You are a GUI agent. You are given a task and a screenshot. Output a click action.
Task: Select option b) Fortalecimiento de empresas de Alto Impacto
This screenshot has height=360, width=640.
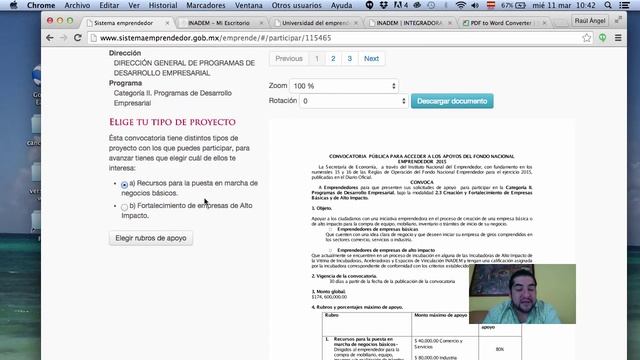click(124, 207)
